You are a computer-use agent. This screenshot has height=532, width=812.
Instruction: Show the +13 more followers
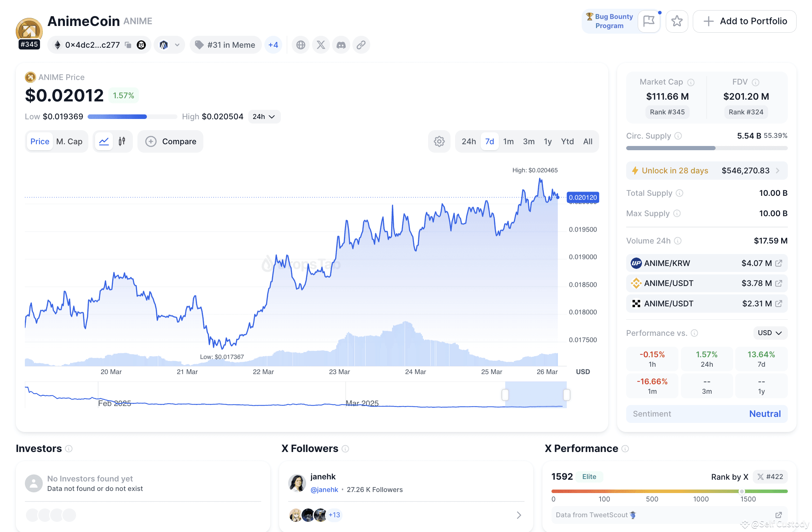(x=334, y=515)
